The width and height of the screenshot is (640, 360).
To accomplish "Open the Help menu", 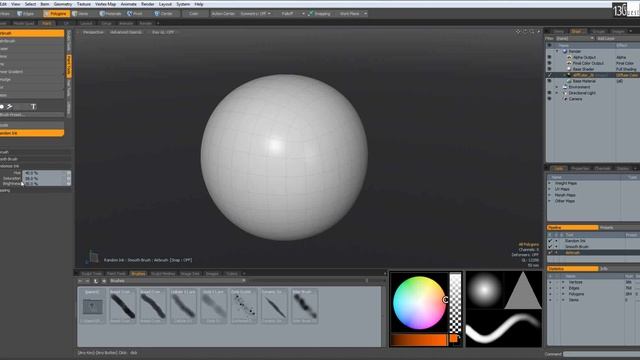I will (199, 4).
